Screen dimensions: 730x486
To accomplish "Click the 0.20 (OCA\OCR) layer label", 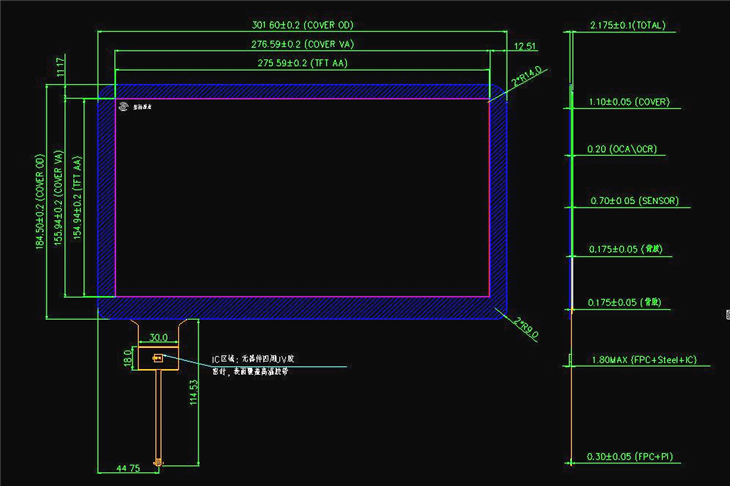I will [622, 149].
